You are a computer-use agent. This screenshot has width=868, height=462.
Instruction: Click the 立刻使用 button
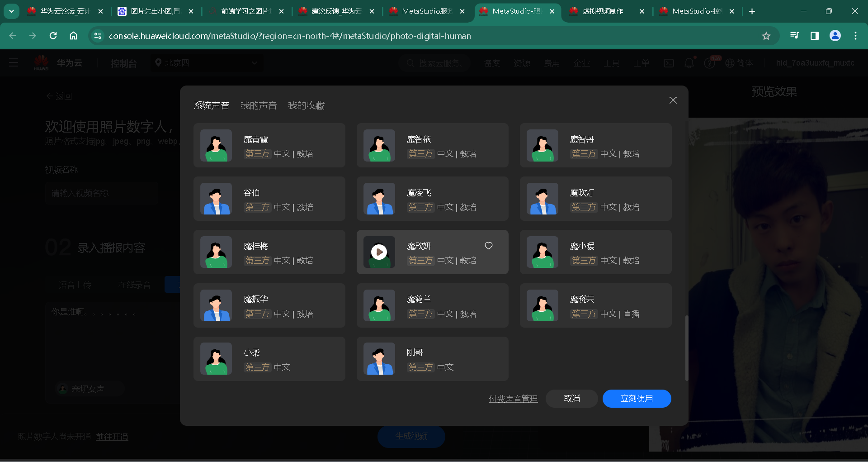click(637, 399)
